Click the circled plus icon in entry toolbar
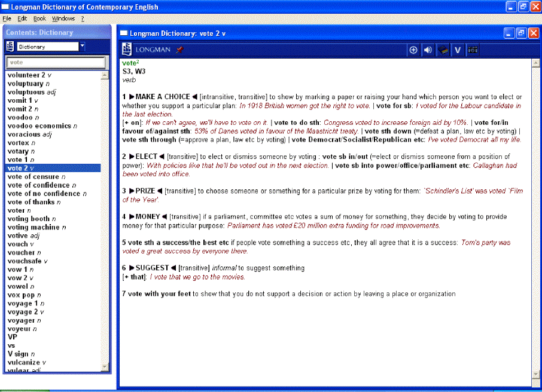 point(413,50)
